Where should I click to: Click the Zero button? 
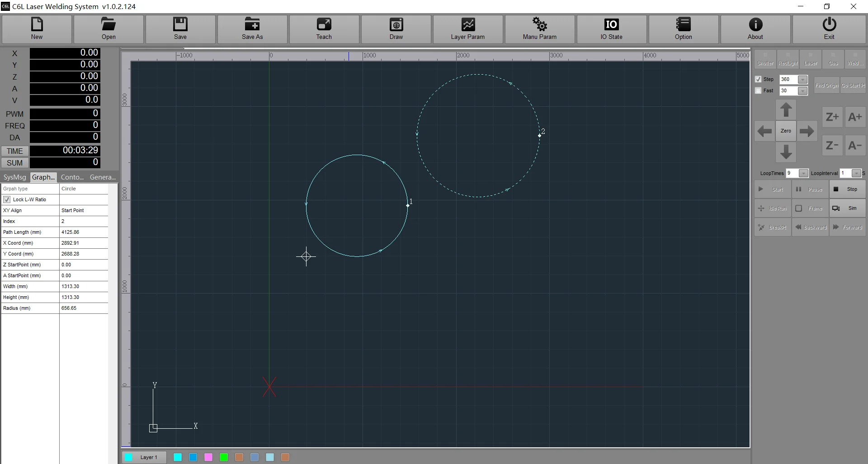[x=786, y=131]
